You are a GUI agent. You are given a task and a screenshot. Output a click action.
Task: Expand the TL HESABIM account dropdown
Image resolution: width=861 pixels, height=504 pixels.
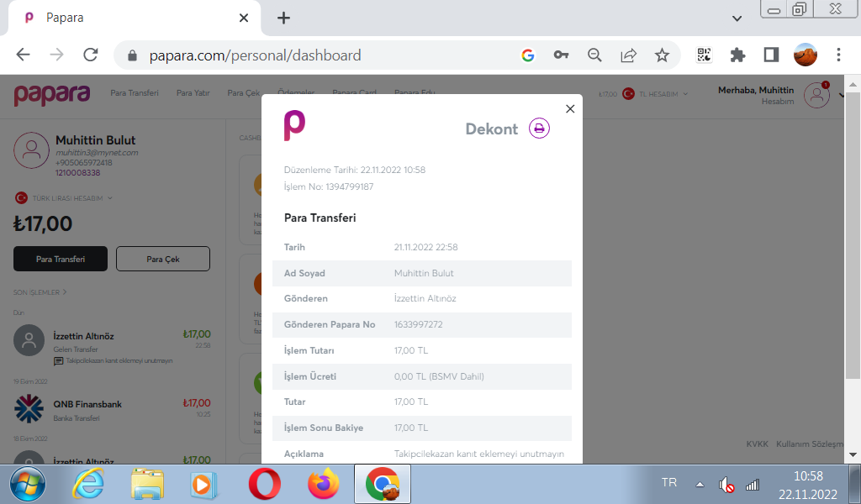(663, 94)
